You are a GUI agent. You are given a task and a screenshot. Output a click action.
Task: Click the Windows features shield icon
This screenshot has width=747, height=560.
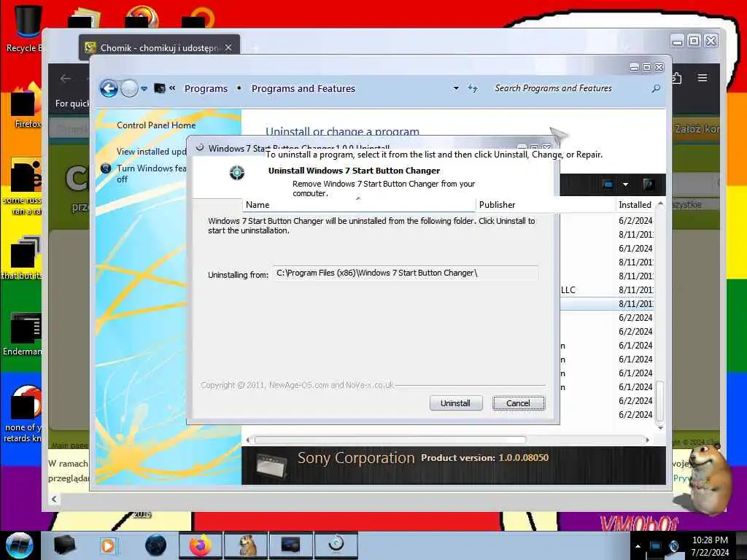pos(106,168)
